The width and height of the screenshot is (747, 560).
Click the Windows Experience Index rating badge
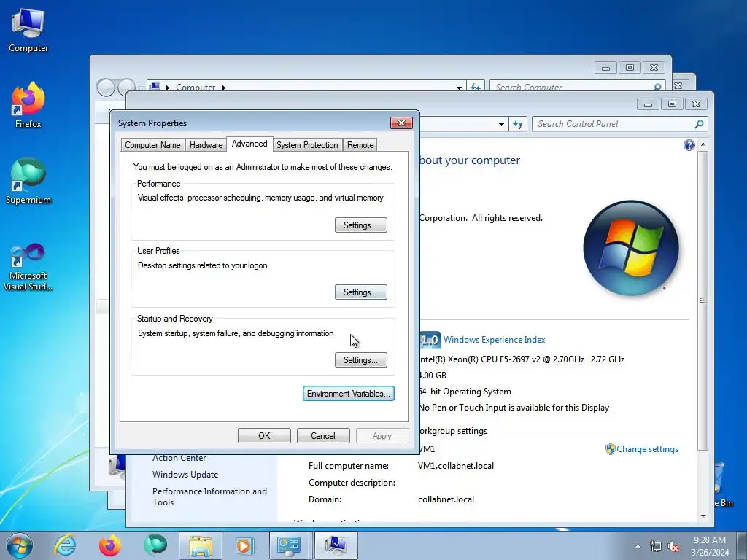coord(430,340)
